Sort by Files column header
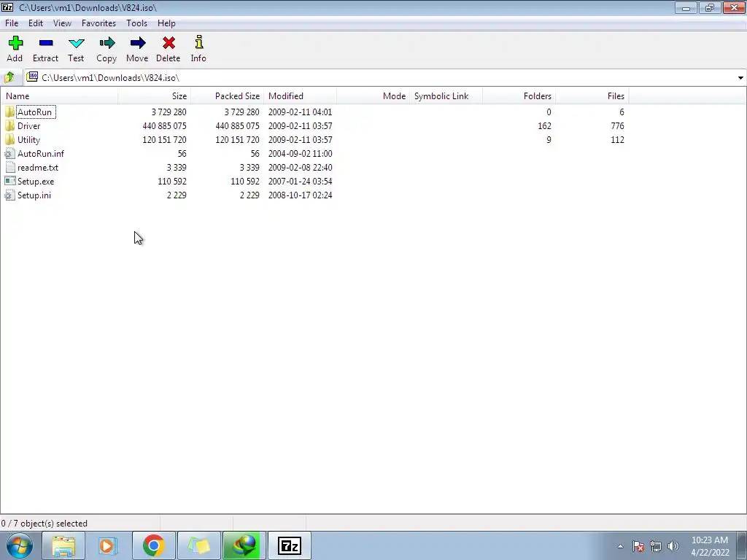This screenshot has width=747, height=560. pos(592,96)
